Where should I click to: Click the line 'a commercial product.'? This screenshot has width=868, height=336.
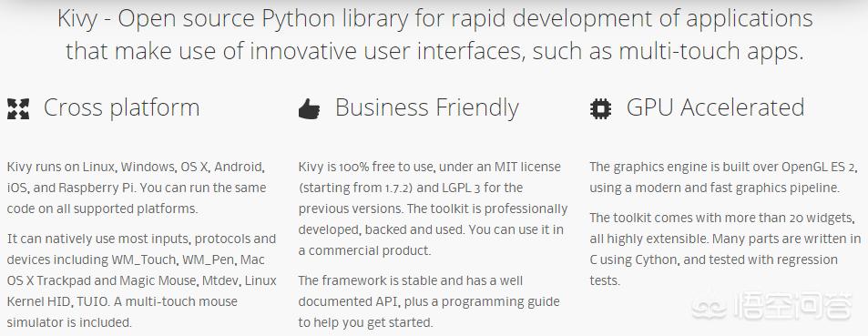365,250
